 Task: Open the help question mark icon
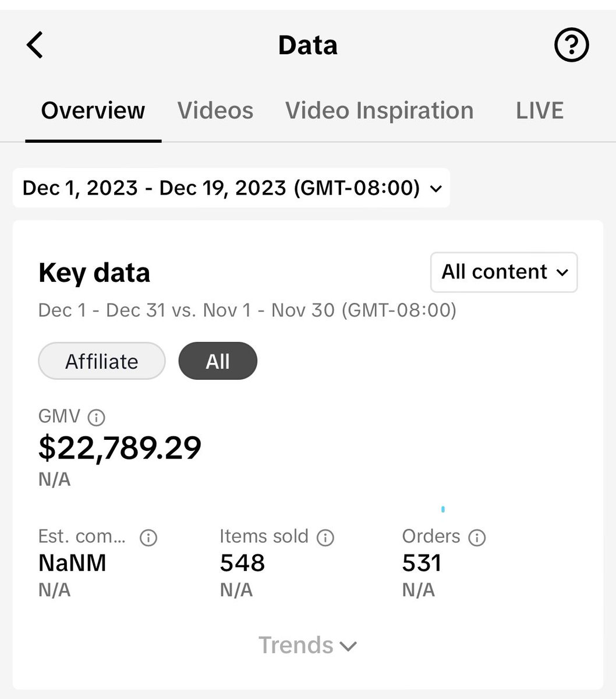(571, 45)
